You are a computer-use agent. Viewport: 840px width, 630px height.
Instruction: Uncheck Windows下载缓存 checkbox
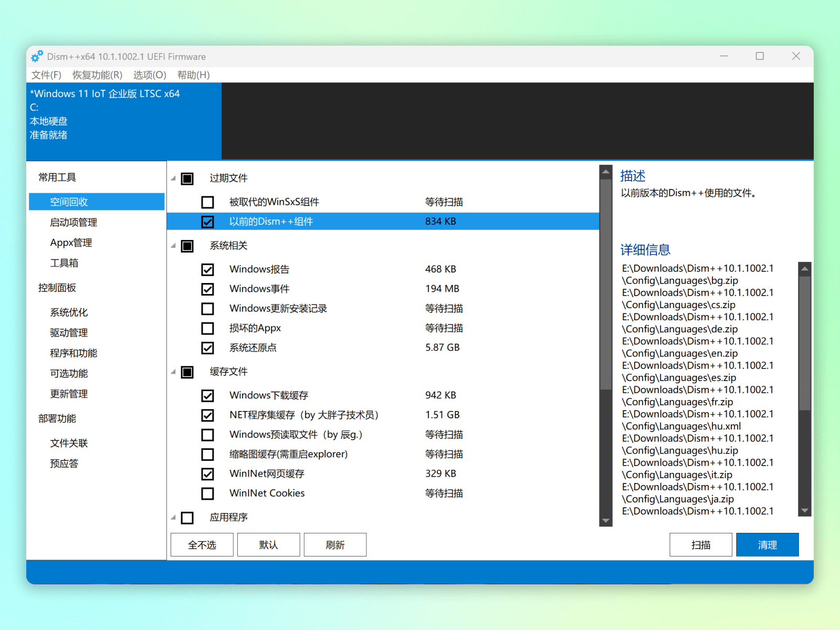tap(208, 395)
